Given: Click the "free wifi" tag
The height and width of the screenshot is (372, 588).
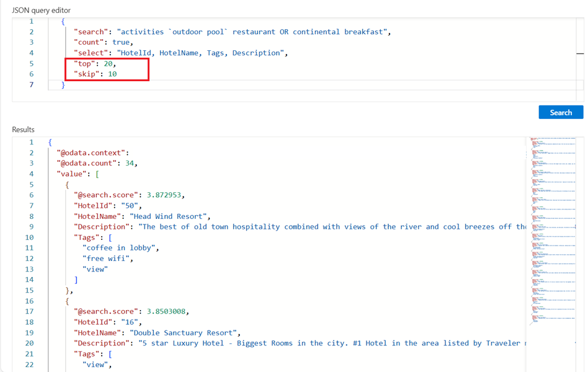Looking at the screenshot, I should (108, 259).
